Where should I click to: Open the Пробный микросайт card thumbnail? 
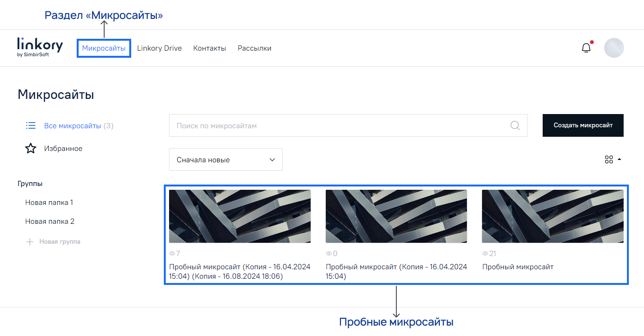click(552, 216)
